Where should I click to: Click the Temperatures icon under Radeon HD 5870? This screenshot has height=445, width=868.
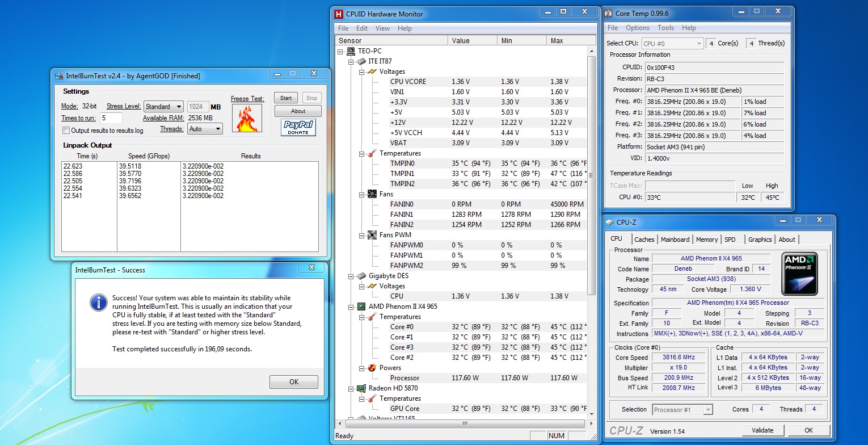click(372, 398)
